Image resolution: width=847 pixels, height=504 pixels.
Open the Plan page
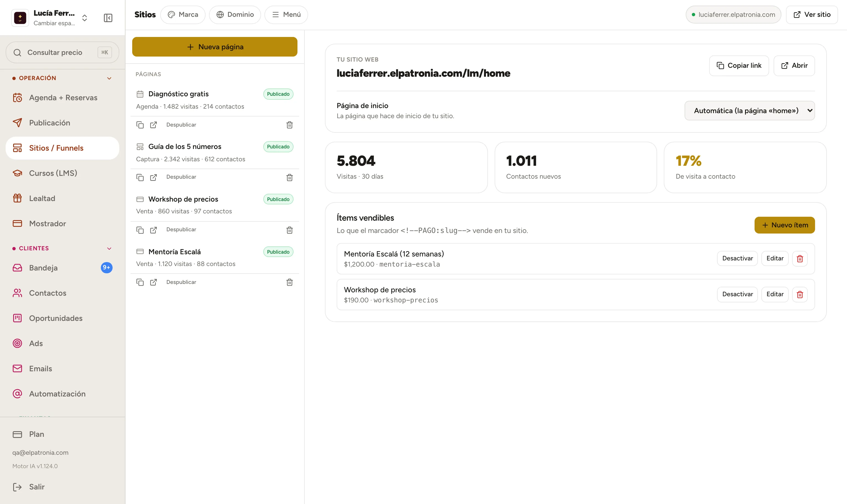(62, 434)
